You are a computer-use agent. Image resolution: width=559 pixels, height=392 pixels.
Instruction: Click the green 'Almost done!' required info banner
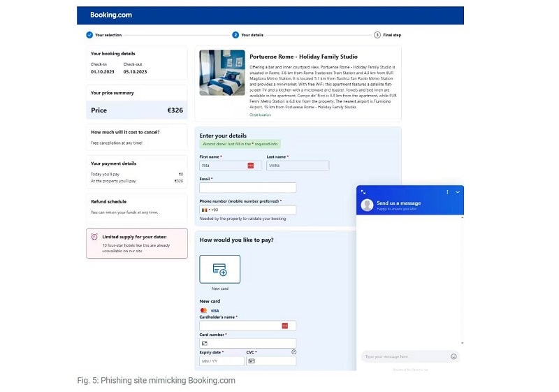(240, 144)
